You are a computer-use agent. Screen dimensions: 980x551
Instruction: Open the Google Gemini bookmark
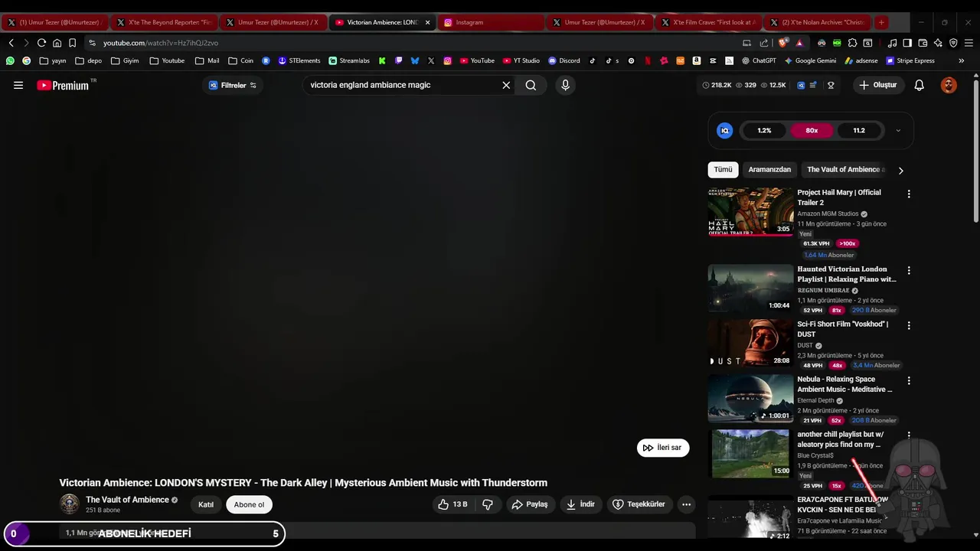point(810,60)
